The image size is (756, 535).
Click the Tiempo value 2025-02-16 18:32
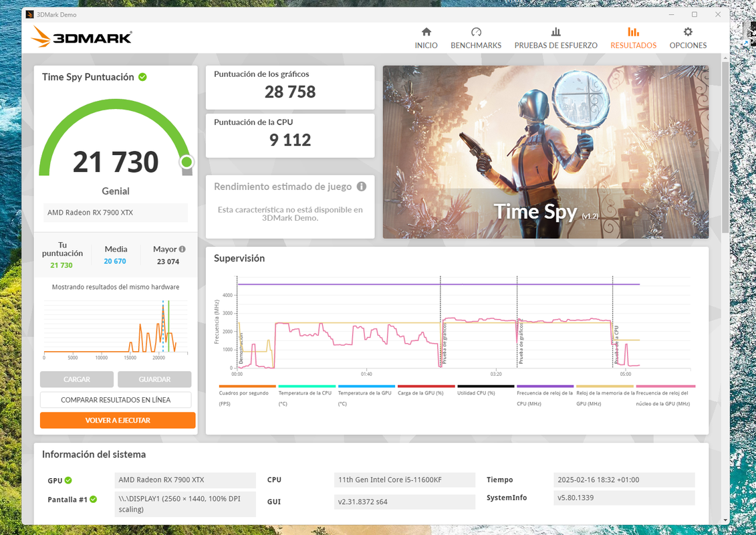[x=624, y=479]
